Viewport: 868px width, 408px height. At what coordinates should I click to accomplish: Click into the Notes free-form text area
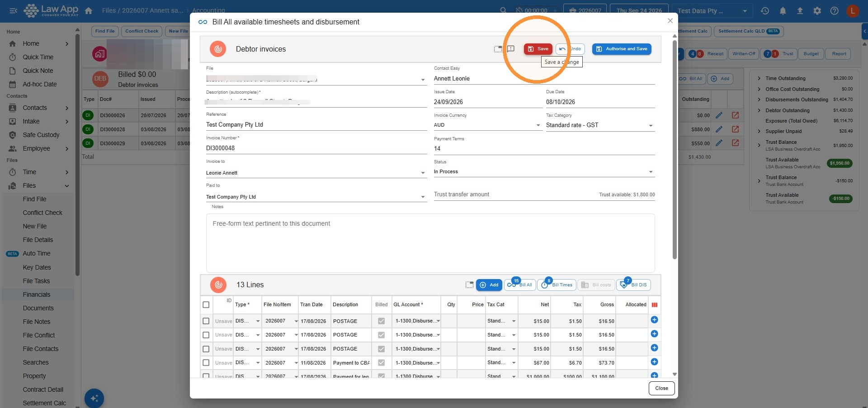430,243
